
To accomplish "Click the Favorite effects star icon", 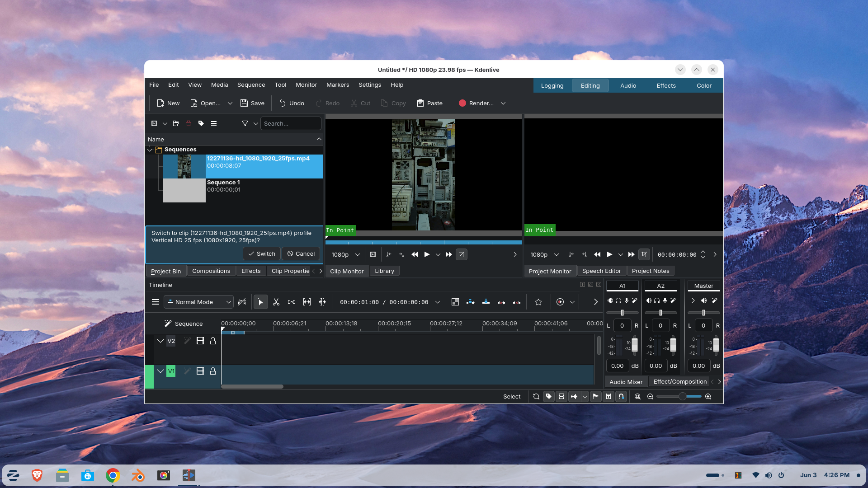I will pos(538,302).
